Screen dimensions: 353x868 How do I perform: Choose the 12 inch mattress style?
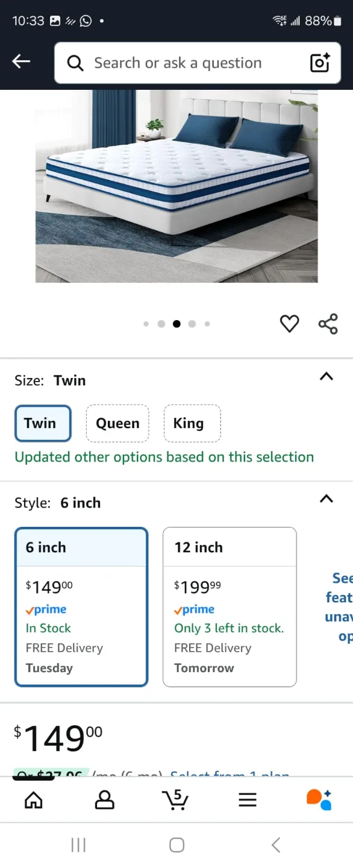pyautogui.click(x=230, y=606)
